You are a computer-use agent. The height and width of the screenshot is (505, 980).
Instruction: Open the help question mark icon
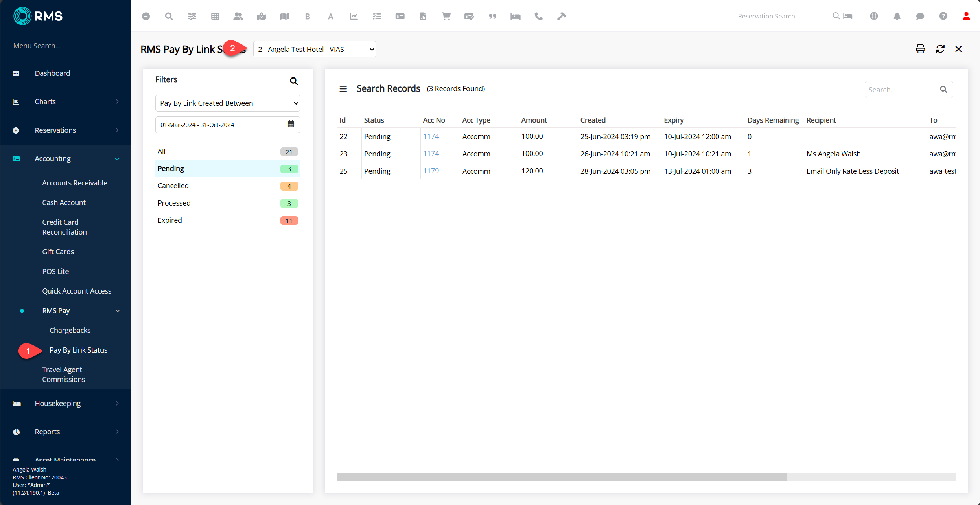[943, 16]
